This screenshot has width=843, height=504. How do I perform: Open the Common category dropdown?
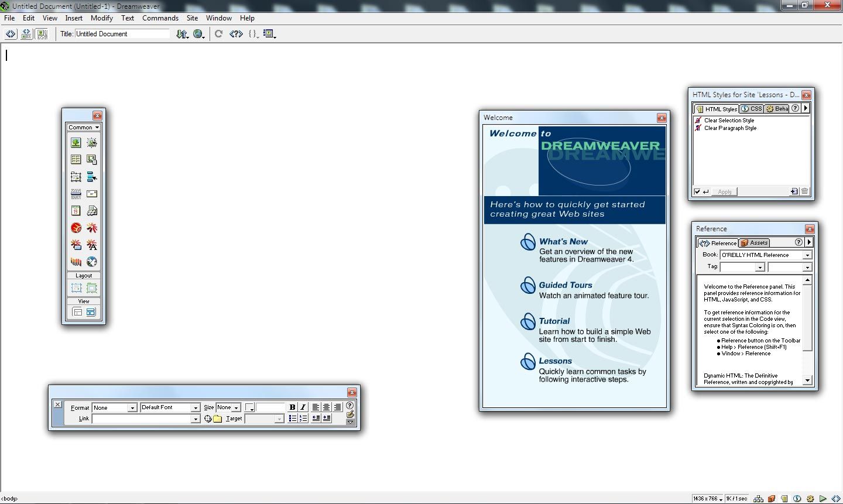click(x=84, y=127)
